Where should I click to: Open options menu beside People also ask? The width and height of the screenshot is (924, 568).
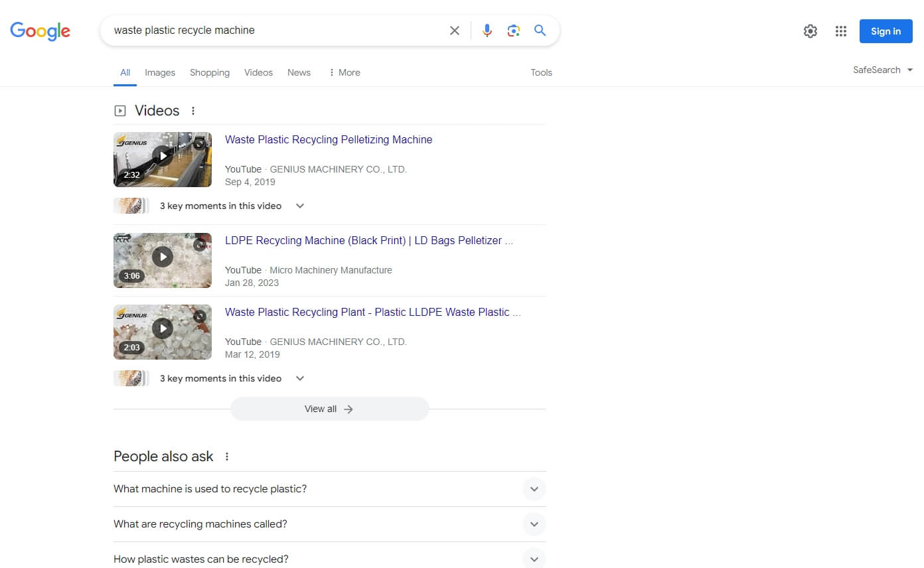(227, 457)
